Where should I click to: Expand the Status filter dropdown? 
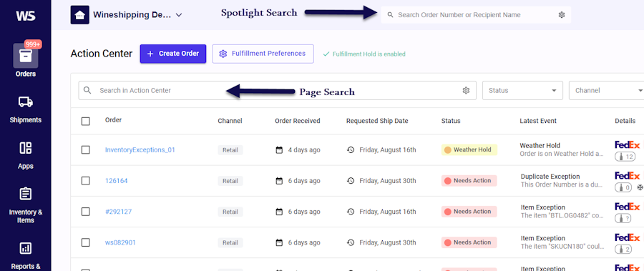pyautogui.click(x=522, y=90)
